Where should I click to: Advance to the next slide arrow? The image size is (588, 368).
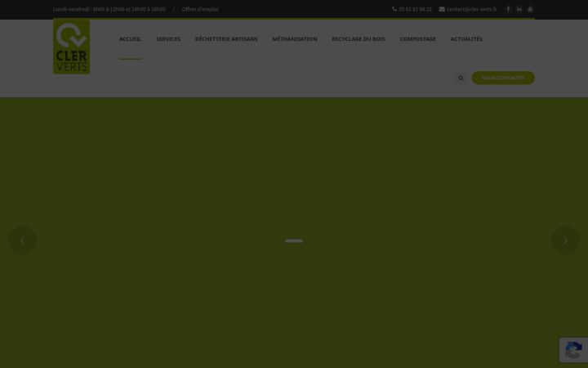point(565,240)
